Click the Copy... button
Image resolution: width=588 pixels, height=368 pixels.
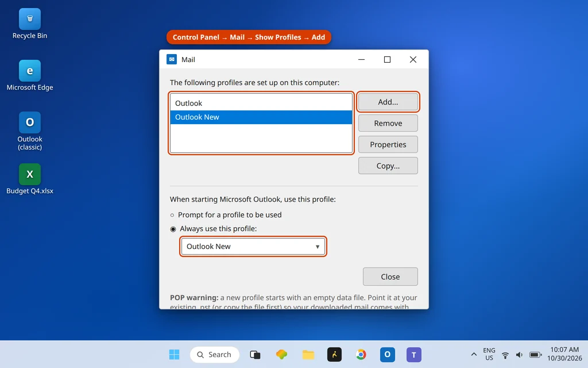(x=388, y=166)
